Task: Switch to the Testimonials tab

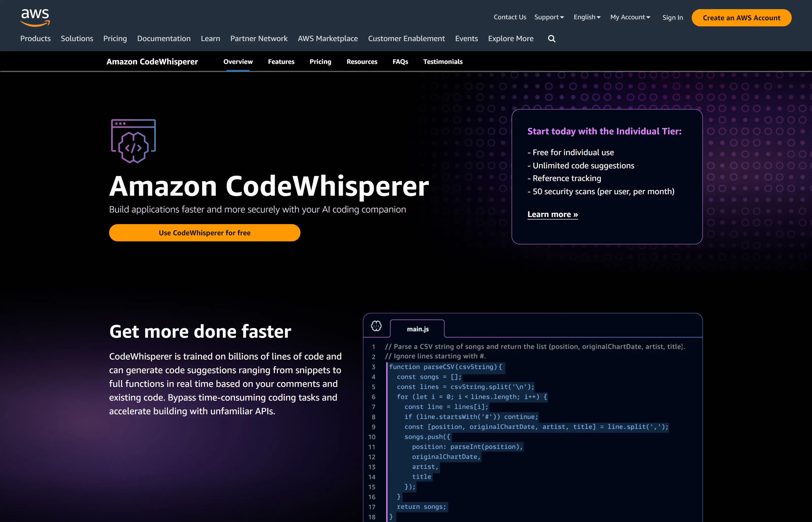Action: pos(443,62)
